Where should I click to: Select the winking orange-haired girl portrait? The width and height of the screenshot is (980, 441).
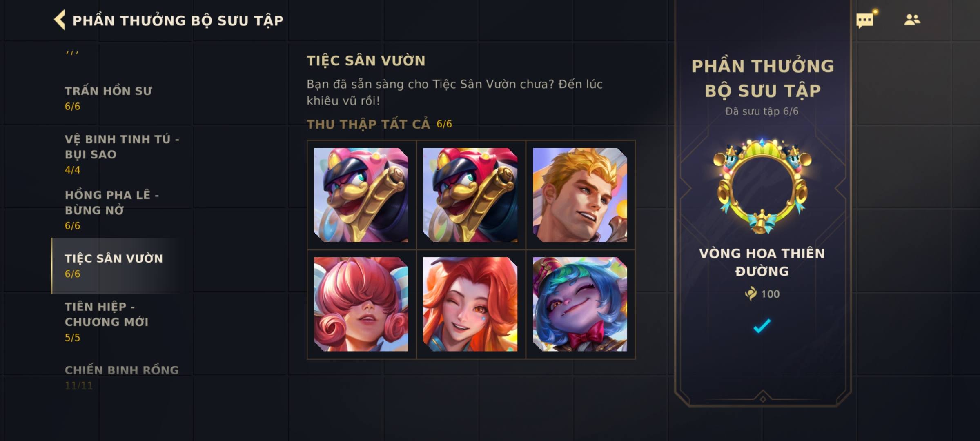[470, 304]
